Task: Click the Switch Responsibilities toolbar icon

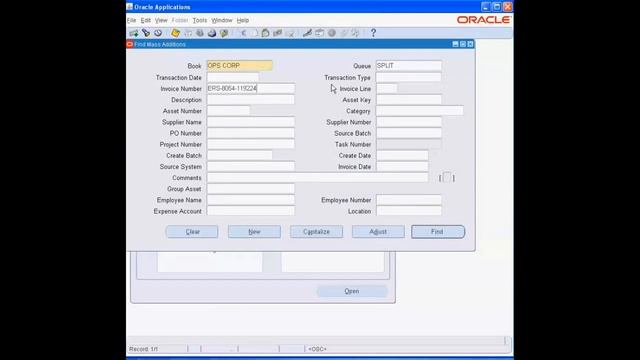Action: click(x=200, y=33)
